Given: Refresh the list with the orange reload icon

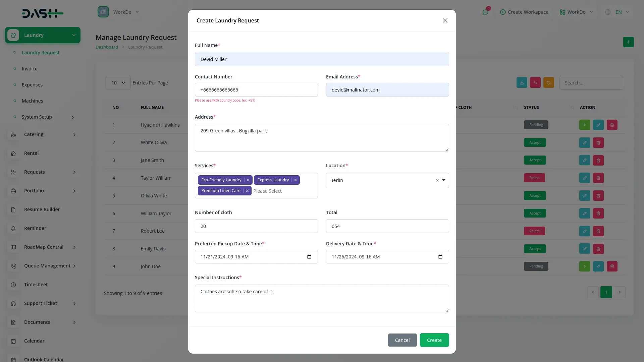Looking at the screenshot, I should tap(548, 82).
